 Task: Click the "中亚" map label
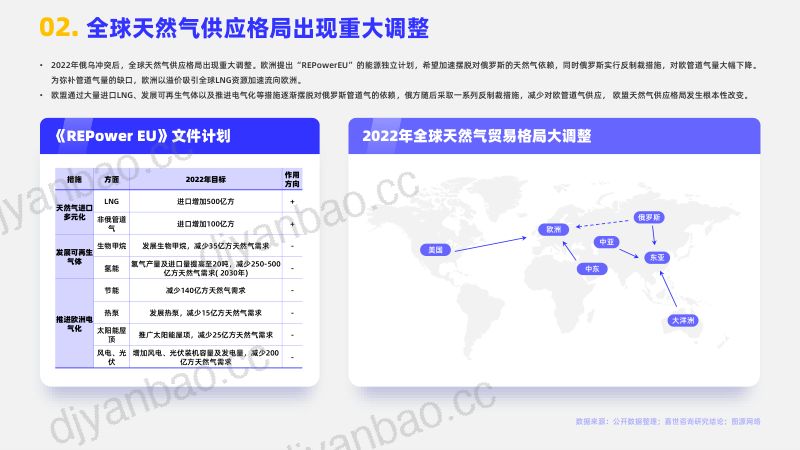click(x=607, y=242)
